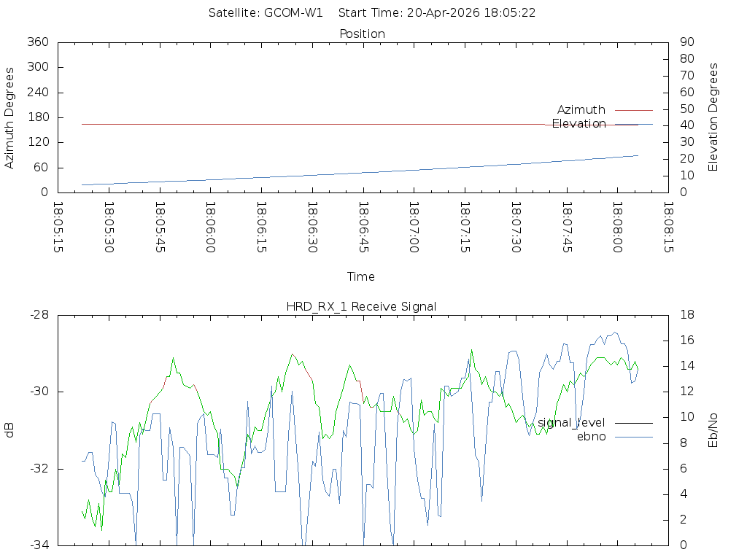Click the Position plot title

coord(362,34)
